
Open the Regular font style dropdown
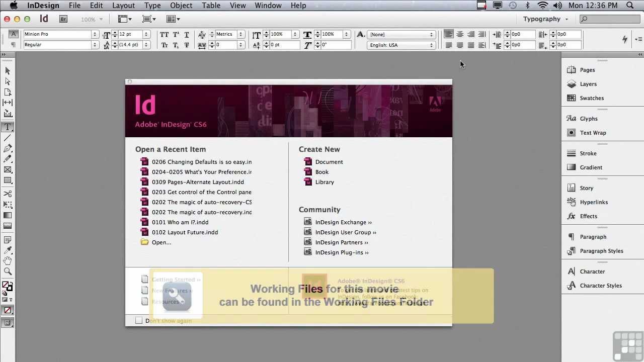click(x=95, y=45)
